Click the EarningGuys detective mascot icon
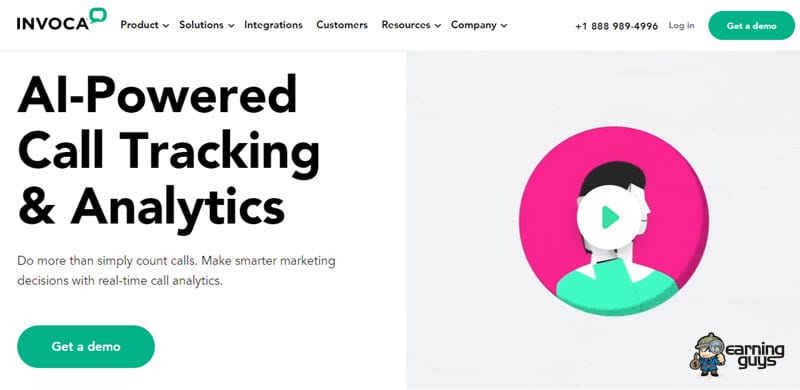Viewport: 800px width, 390px height. [710, 354]
